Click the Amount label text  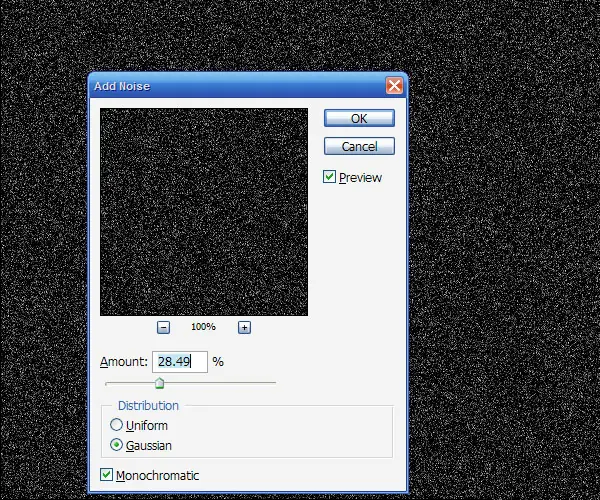(124, 362)
